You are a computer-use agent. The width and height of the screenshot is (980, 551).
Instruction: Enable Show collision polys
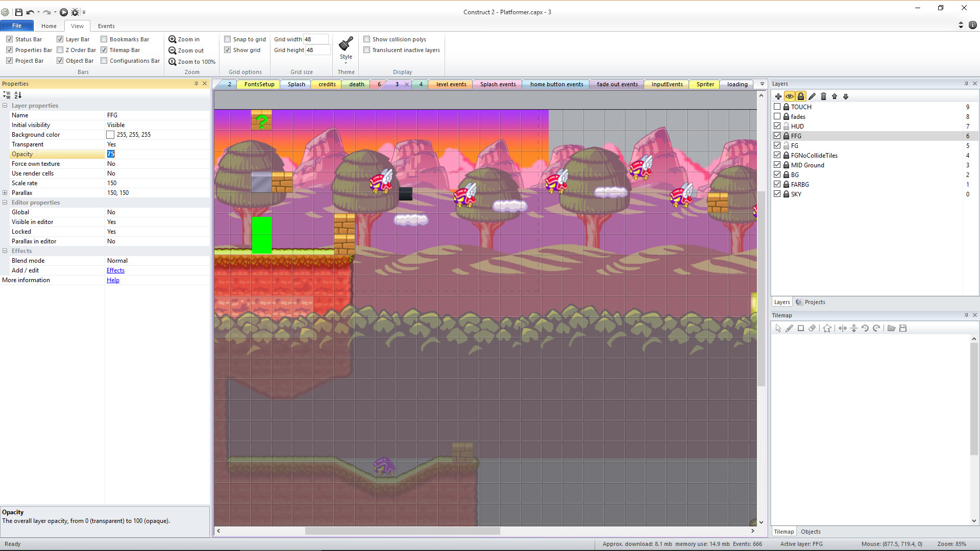pos(367,39)
